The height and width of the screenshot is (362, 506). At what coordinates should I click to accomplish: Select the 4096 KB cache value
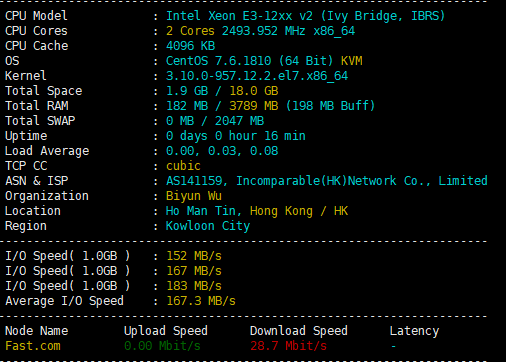[x=191, y=46]
